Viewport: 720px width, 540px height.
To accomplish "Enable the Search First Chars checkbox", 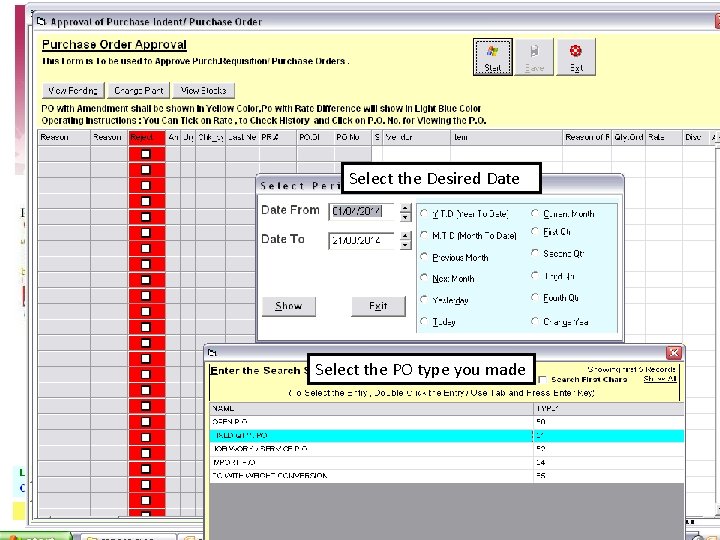I will tap(542, 380).
